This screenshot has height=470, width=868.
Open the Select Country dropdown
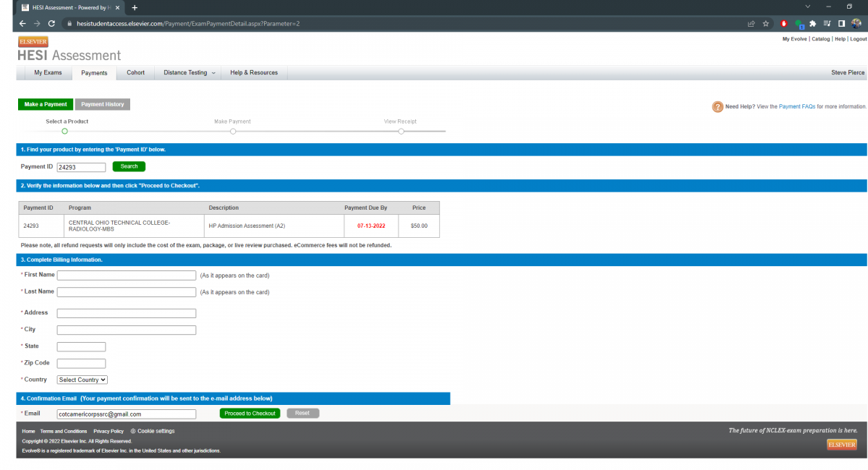pyautogui.click(x=82, y=380)
